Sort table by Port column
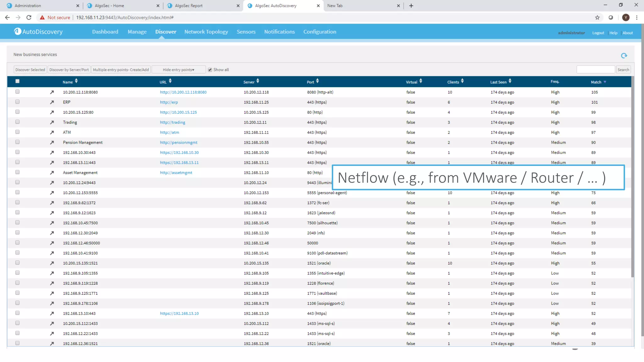This screenshot has width=644, height=362. 313,82
